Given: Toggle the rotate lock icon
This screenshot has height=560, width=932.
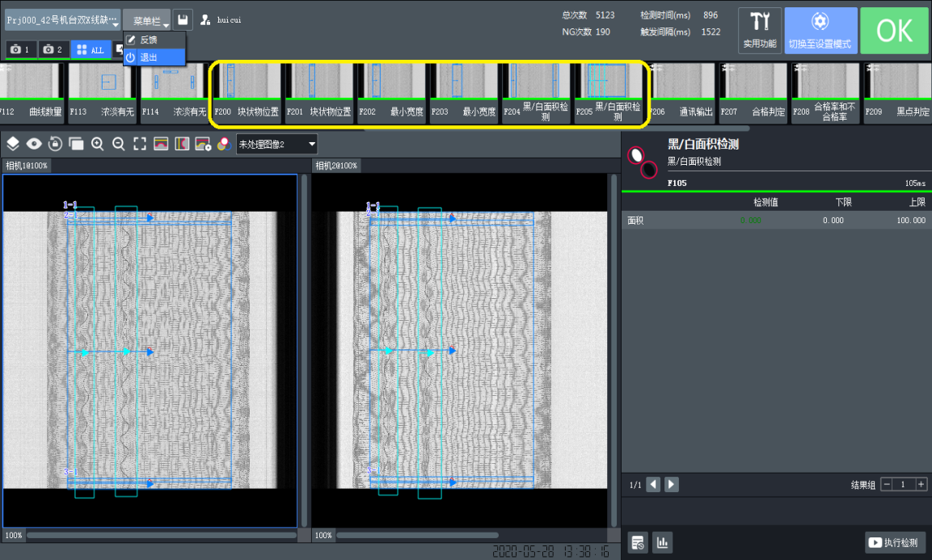Looking at the screenshot, I should [x=55, y=144].
